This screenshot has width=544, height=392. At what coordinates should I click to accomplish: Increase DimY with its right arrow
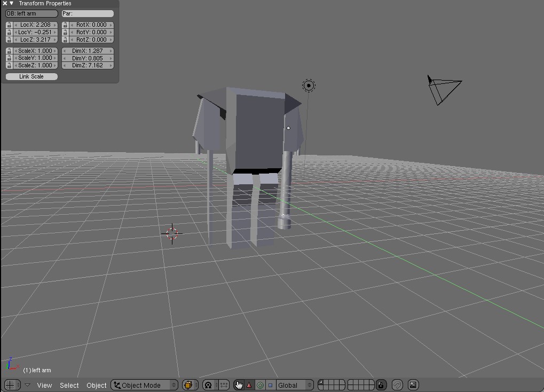pyautogui.click(x=111, y=58)
